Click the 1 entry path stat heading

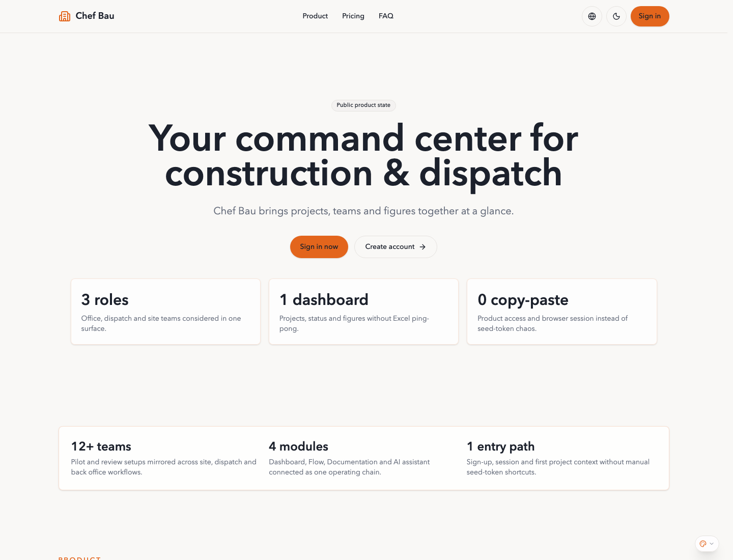point(500,446)
